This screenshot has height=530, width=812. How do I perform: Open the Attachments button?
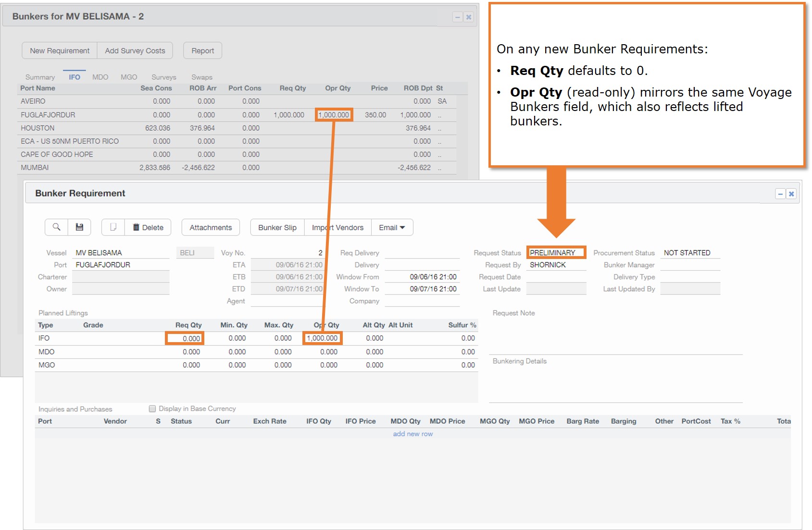pyautogui.click(x=211, y=227)
